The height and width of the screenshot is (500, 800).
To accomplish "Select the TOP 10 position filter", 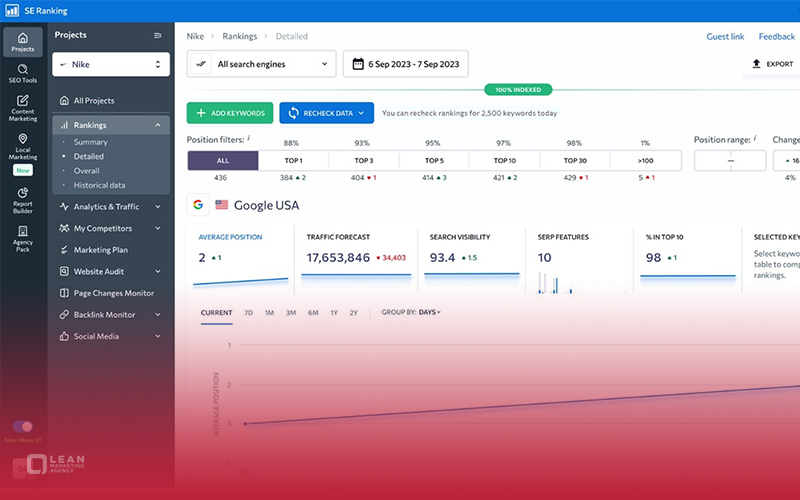I will [505, 161].
